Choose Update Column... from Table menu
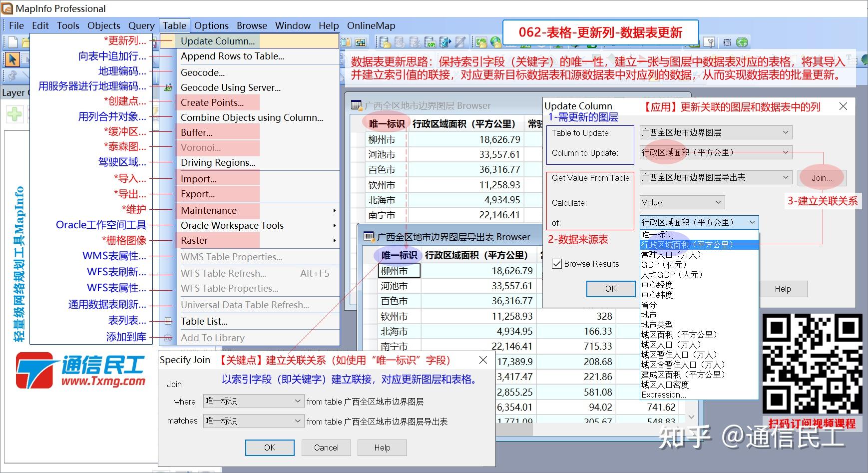This screenshot has width=868, height=473. pos(249,41)
